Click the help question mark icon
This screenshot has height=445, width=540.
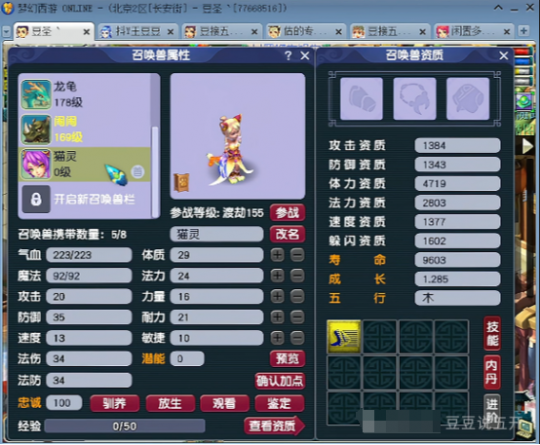click(288, 55)
